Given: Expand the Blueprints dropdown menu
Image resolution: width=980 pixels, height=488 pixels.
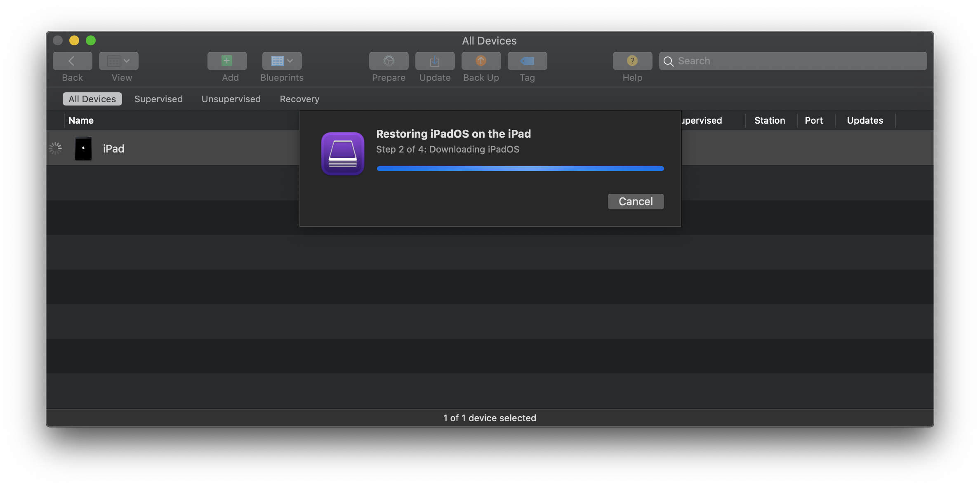Looking at the screenshot, I should point(282,61).
